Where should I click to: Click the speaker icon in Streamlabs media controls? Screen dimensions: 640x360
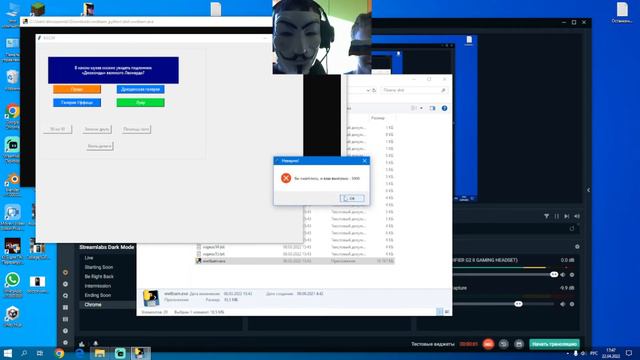577,216
